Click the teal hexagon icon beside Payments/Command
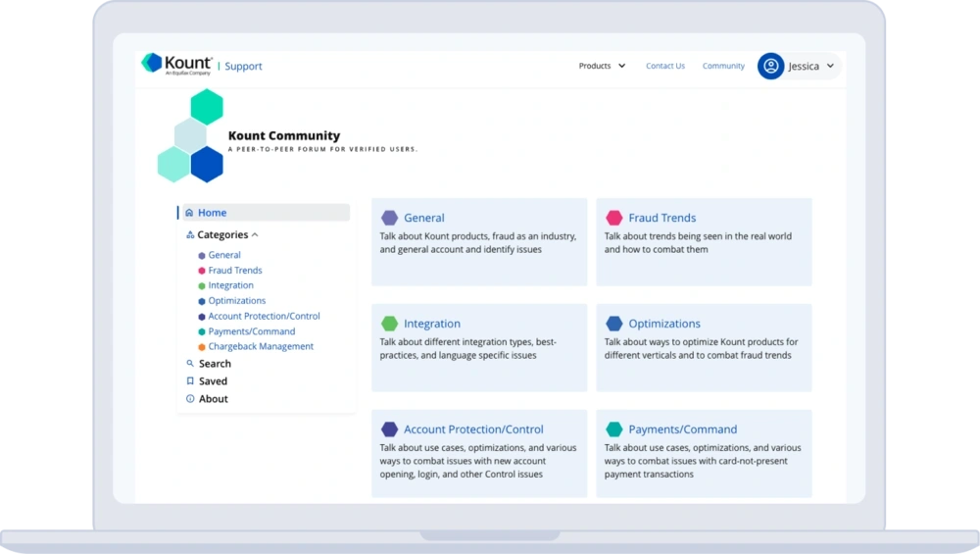 pyautogui.click(x=614, y=429)
